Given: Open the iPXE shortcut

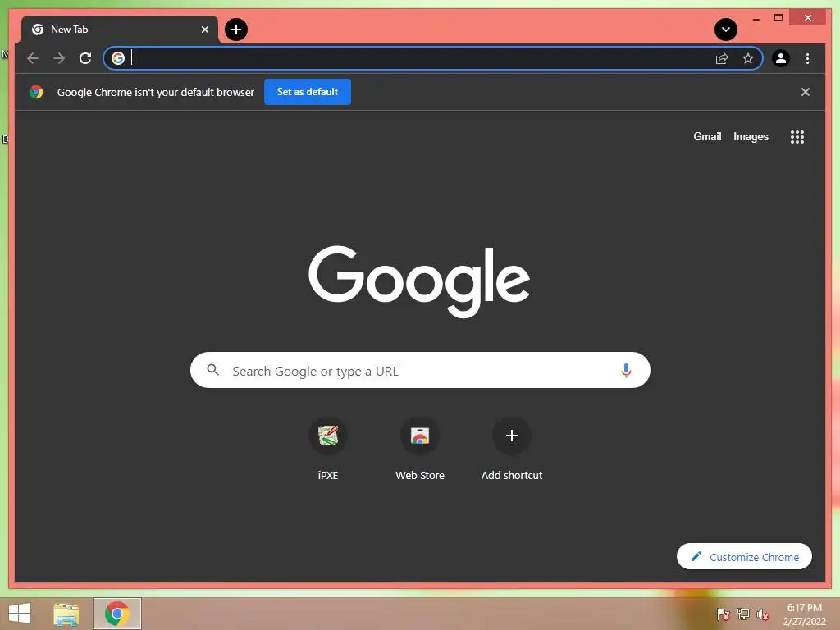Looking at the screenshot, I should point(328,449).
